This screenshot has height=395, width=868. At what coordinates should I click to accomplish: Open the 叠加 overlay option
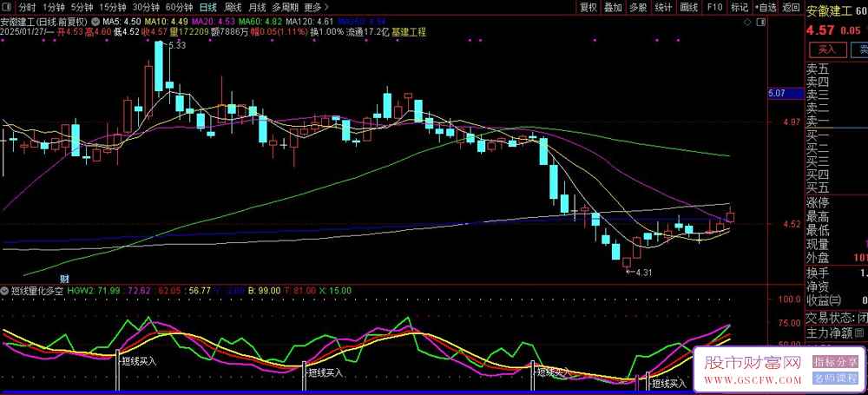[613, 7]
